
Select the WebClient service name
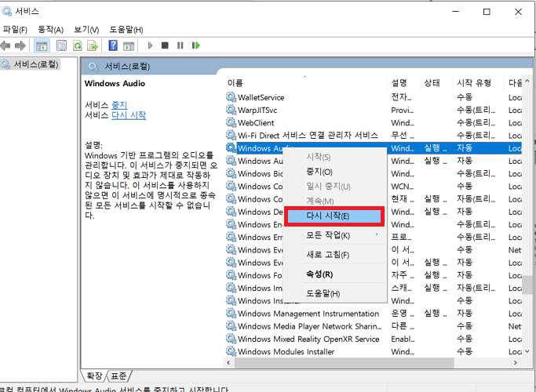(x=256, y=122)
